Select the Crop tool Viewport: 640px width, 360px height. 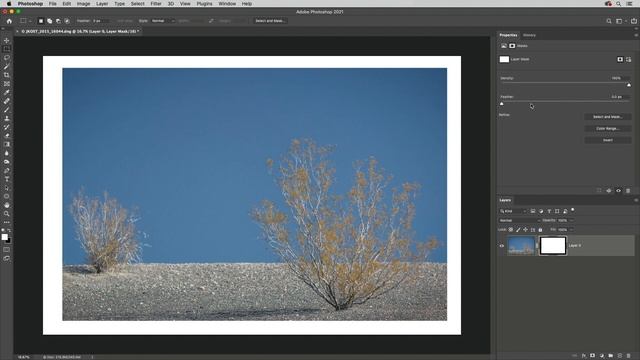7,75
